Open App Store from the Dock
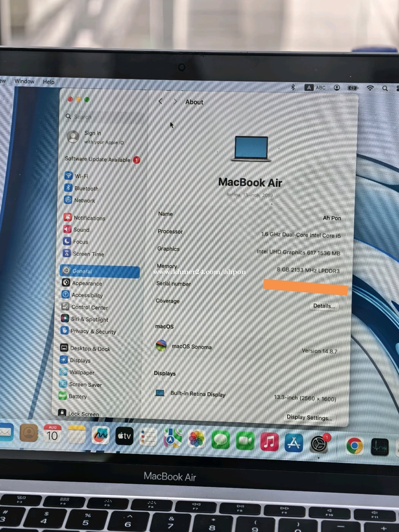The width and height of the screenshot is (399, 532). [x=294, y=443]
